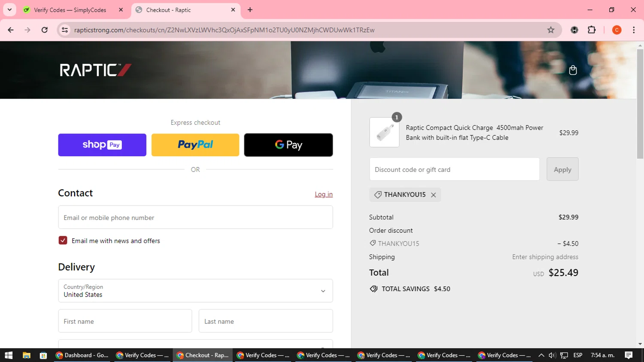Uncheck Email me with news and offers
Screen dimensions: 644x362
tap(63, 240)
